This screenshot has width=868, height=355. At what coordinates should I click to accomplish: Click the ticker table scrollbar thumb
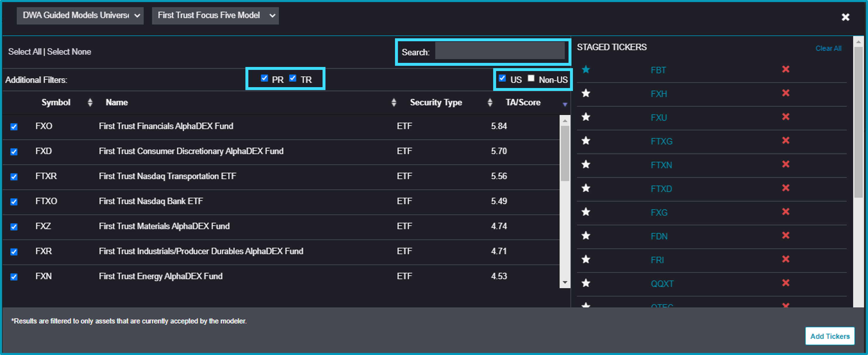(565, 154)
